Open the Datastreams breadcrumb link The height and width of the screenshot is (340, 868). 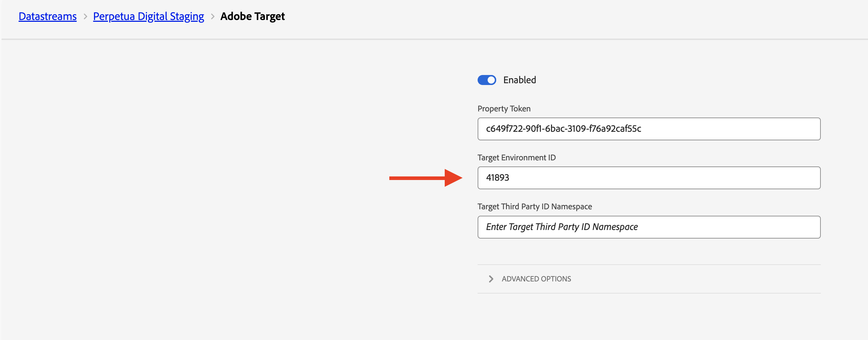pyautogui.click(x=48, y=16)
